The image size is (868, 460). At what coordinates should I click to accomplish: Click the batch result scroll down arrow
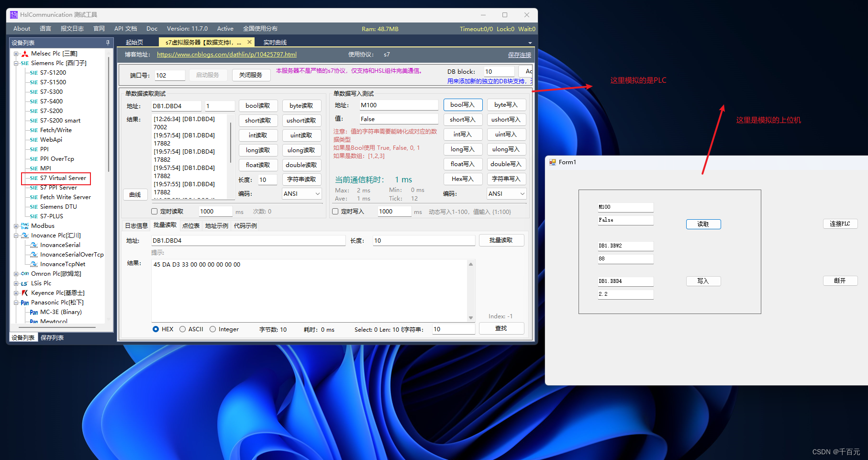pyautogui.click(x=471, y=318)
